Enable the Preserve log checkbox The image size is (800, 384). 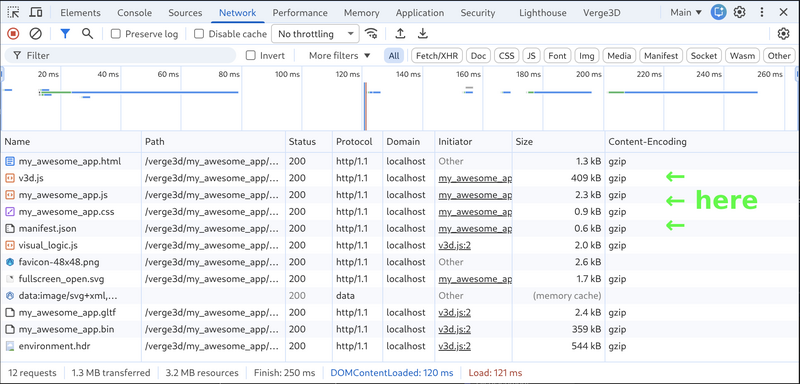tap(116, 34)
